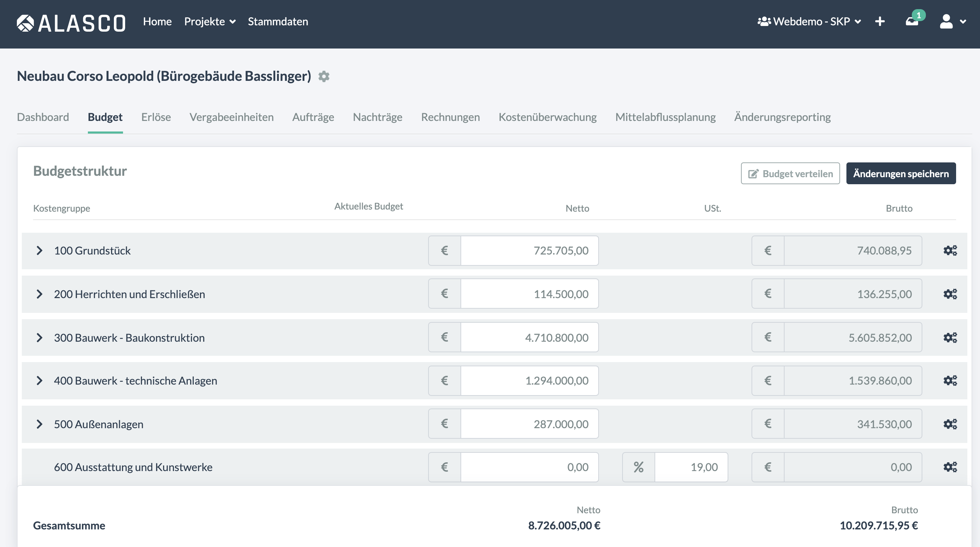The width and height of the screenshot is (980, 547).
Task: Click Brutto field showing 1.539.860,00
Action: coord(852,380)
